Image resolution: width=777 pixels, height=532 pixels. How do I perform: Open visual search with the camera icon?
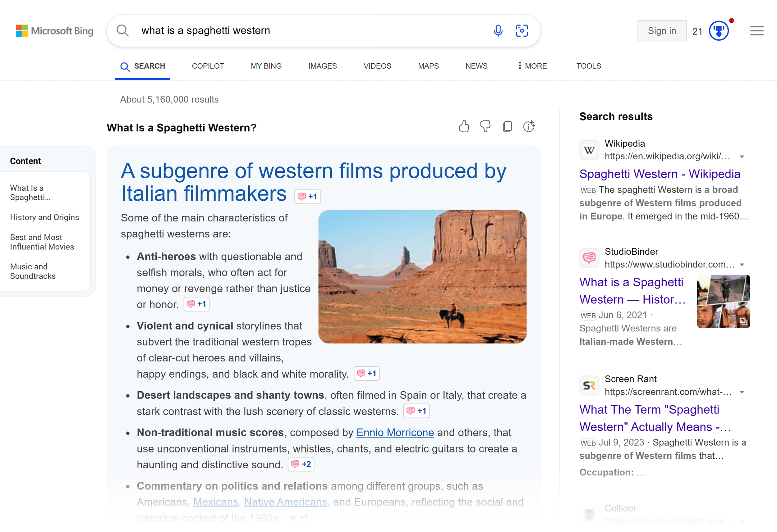pos(522,30)
